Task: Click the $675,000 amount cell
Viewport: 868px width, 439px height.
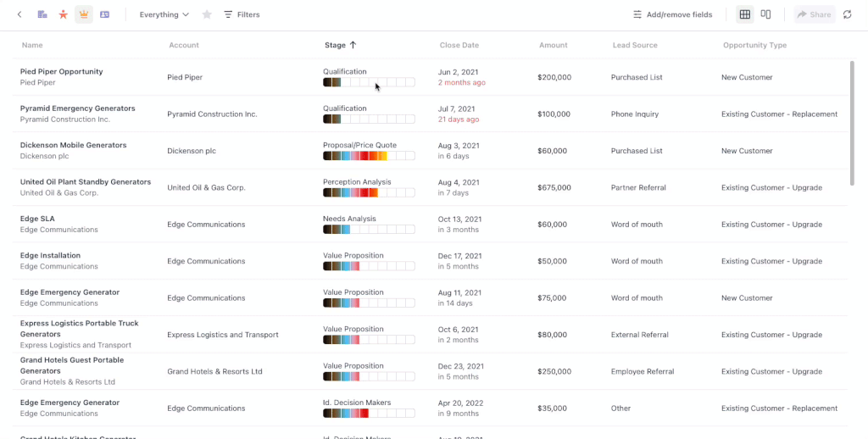Action: 554,187
